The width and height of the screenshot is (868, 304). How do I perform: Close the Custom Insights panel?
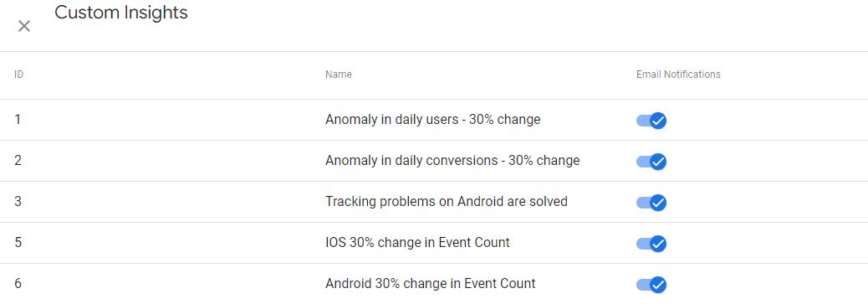coord(23,26)
